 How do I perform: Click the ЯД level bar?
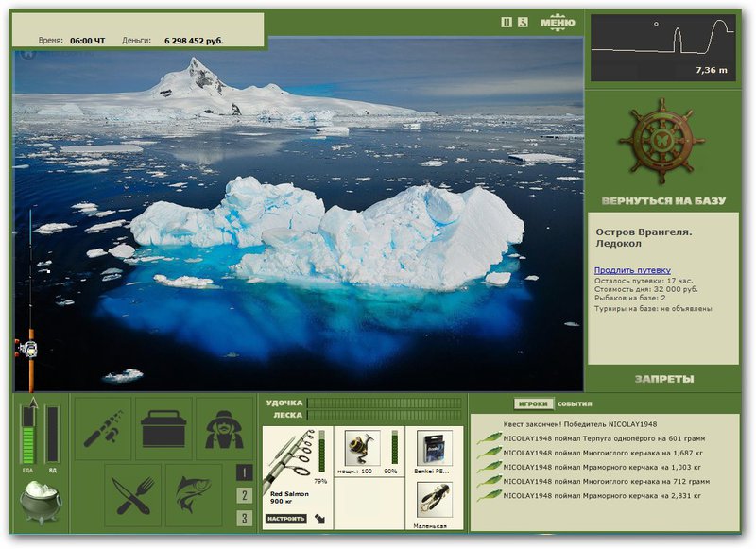tap(52, 435)
